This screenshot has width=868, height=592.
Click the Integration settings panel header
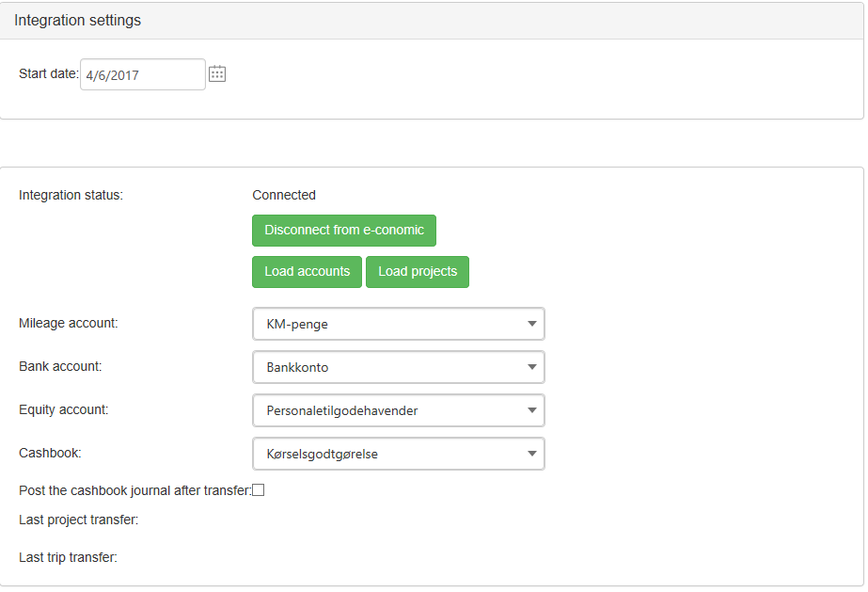click(432, 21)
